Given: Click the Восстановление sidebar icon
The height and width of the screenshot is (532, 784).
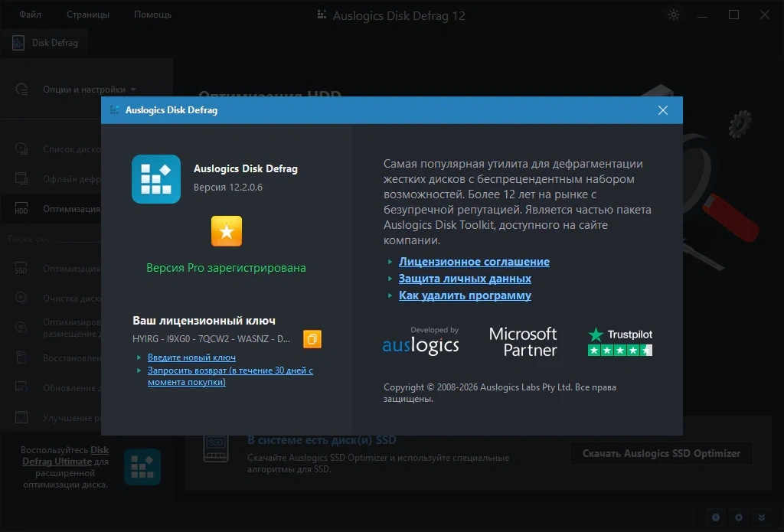Looking at the screenshot, I should [21, 357].
